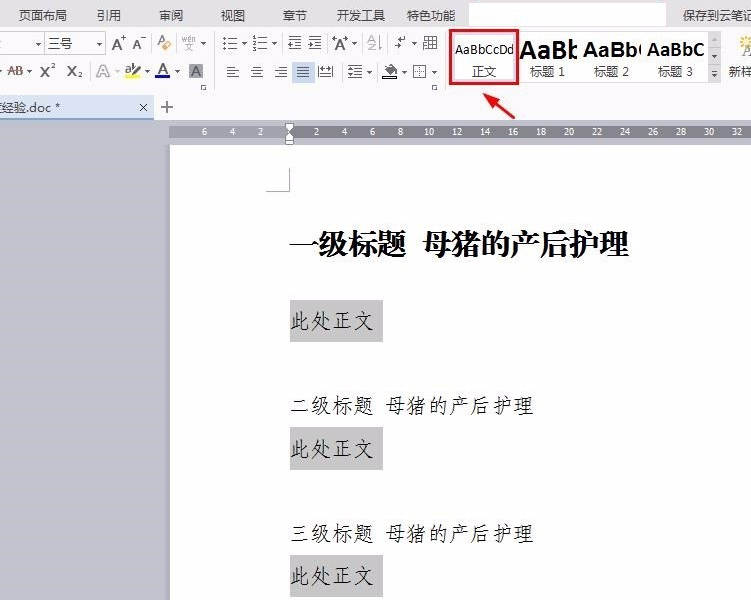751x600 pixels.
Task: Click the line spacing icon
Action: 355,72
